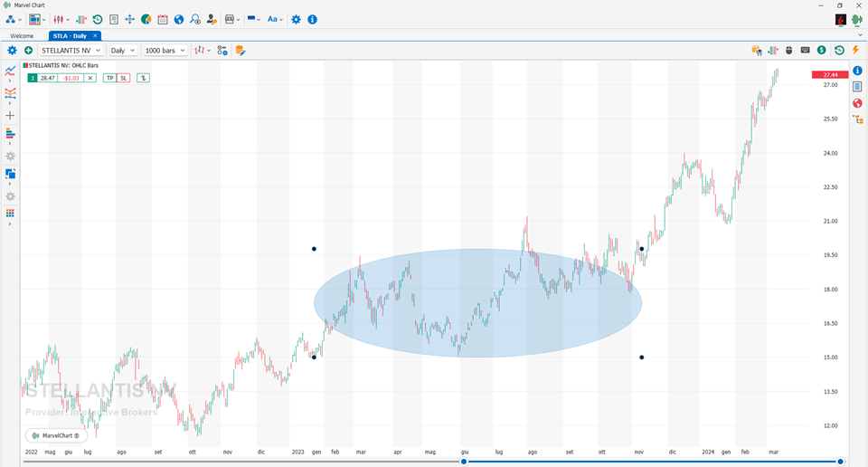Select the multi-line channel drawing tool
The width and height of the screenshot is (868, 467).
click(x=10, y=93)
